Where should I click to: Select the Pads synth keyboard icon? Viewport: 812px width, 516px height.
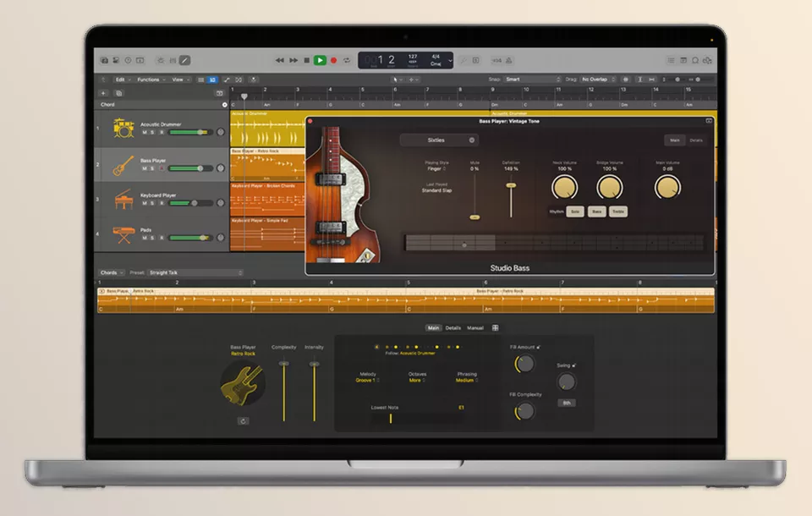click(x=123, y=234)
